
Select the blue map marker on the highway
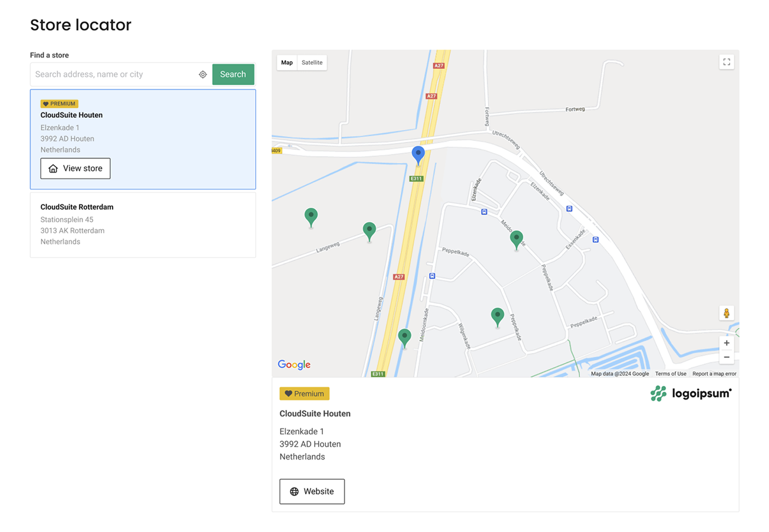(x=418, y=155)
